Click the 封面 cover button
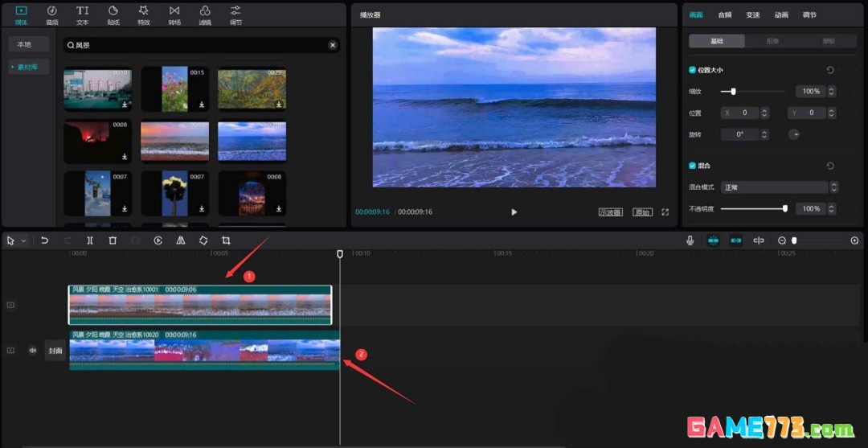868x448 pixels. [x=55, y=351]
